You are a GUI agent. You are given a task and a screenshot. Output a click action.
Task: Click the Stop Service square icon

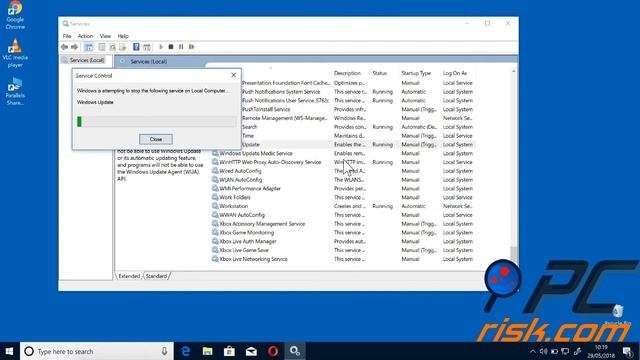click(171, 47)
